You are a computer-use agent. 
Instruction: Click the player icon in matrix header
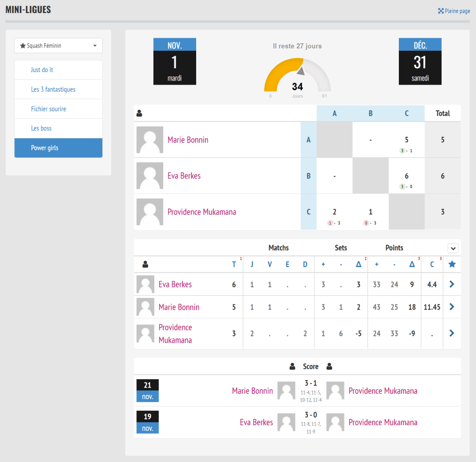[139, 113]
